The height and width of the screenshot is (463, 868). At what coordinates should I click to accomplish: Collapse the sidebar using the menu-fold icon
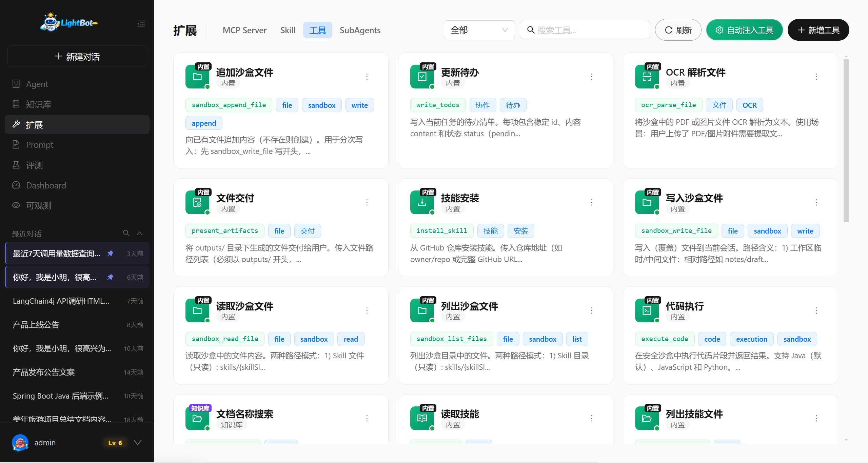click(141, 24)
